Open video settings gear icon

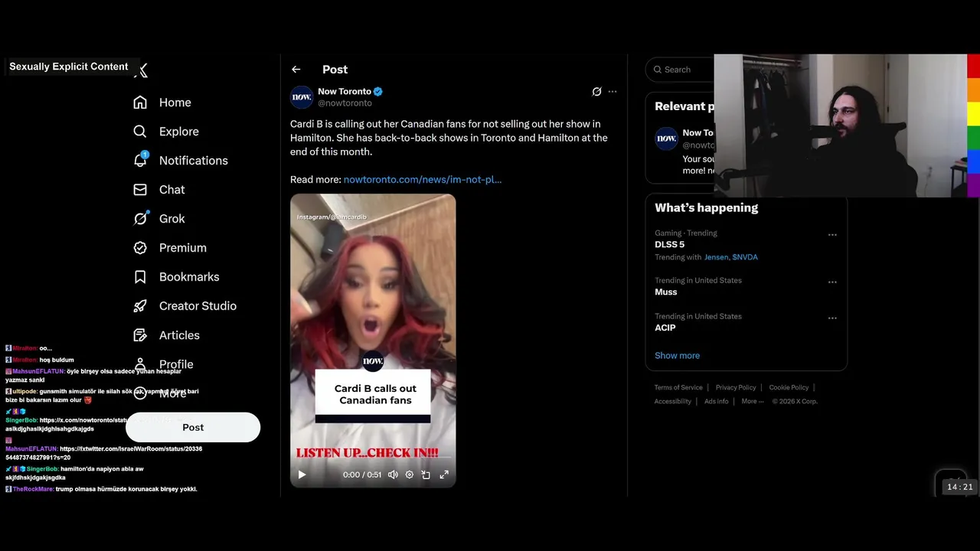coord(410,474)
